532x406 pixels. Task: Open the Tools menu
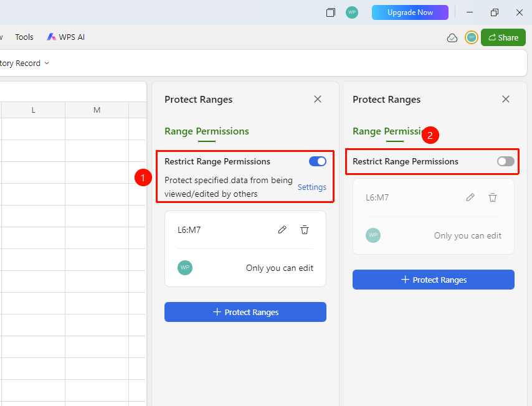click(24, 37)
